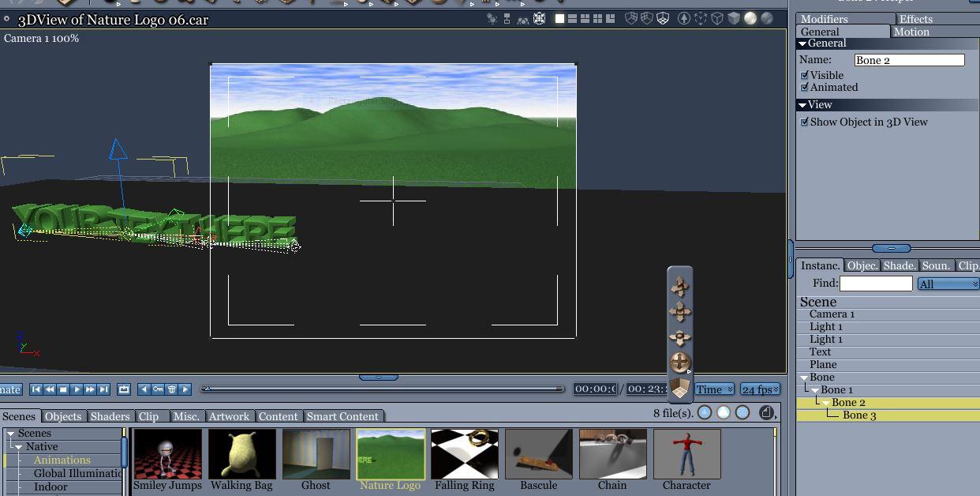Image resolution: width=980 pixels, height=496 pixels.
Task: Click the Find search field
Action: (876, 283)
